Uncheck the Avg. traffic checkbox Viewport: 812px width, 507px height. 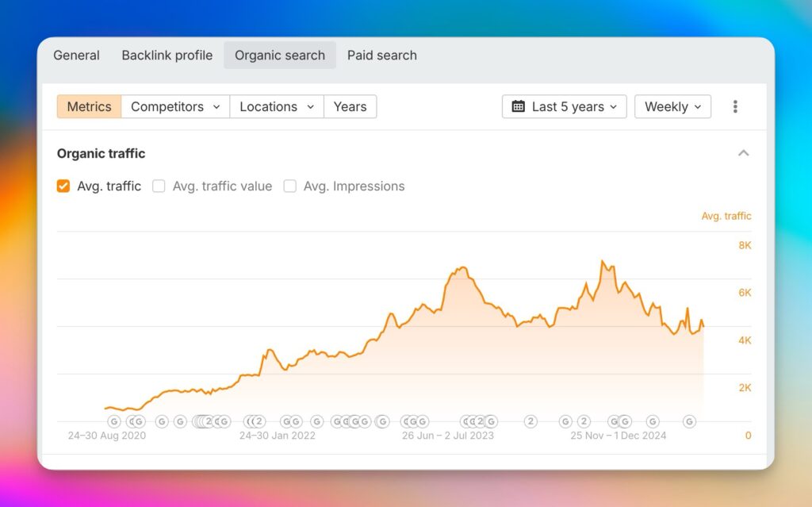[63, 186]
